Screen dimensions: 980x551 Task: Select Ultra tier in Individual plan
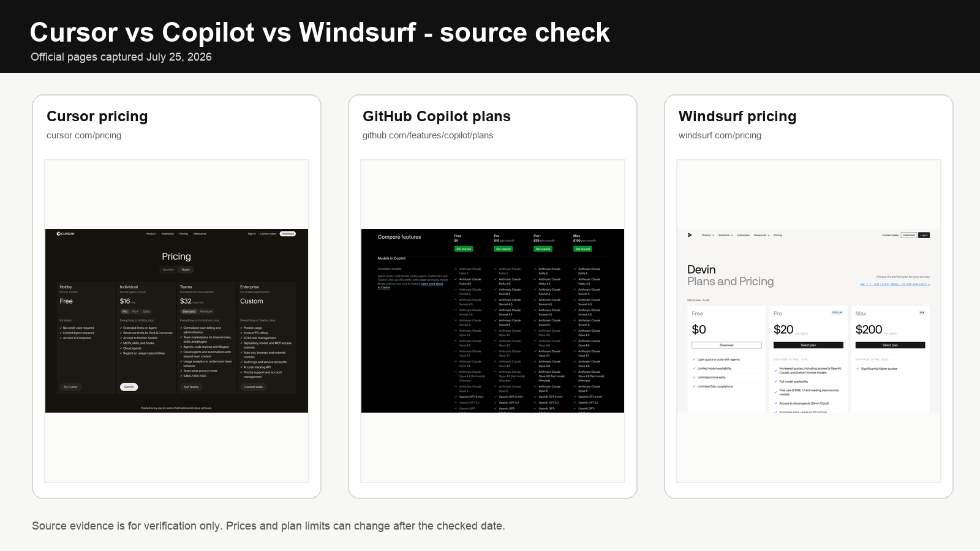tap(146, 312)
